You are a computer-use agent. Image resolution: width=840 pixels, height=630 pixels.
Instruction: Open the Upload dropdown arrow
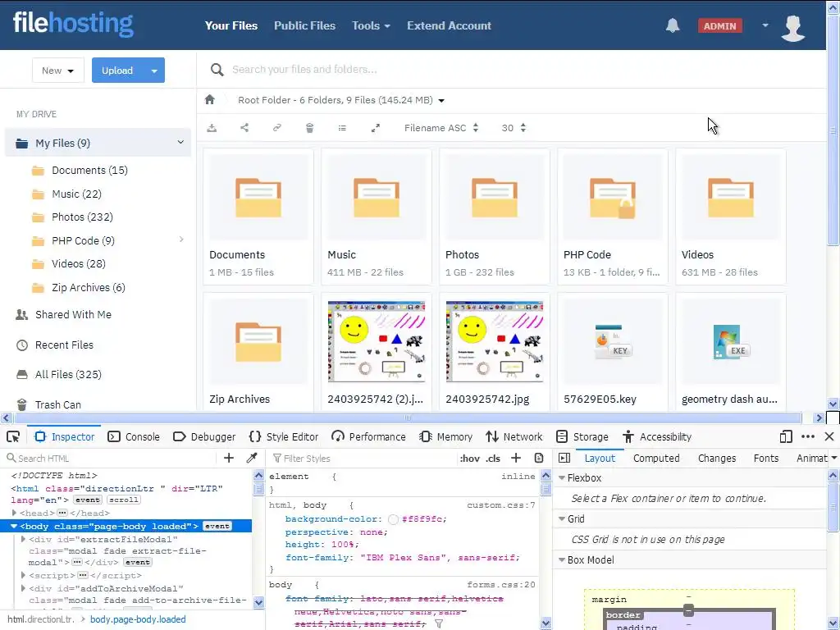154,71
